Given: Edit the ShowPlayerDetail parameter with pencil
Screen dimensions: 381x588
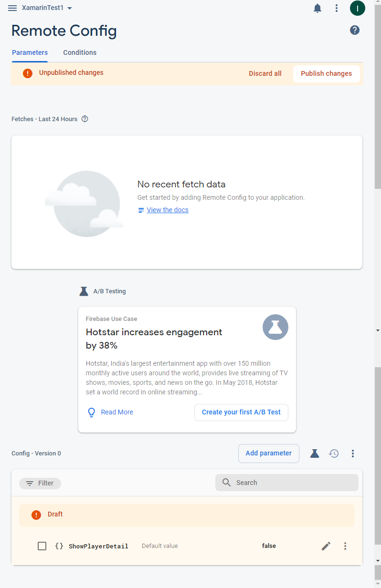Looking at the screenshot, I should click(x=326, y=546).
